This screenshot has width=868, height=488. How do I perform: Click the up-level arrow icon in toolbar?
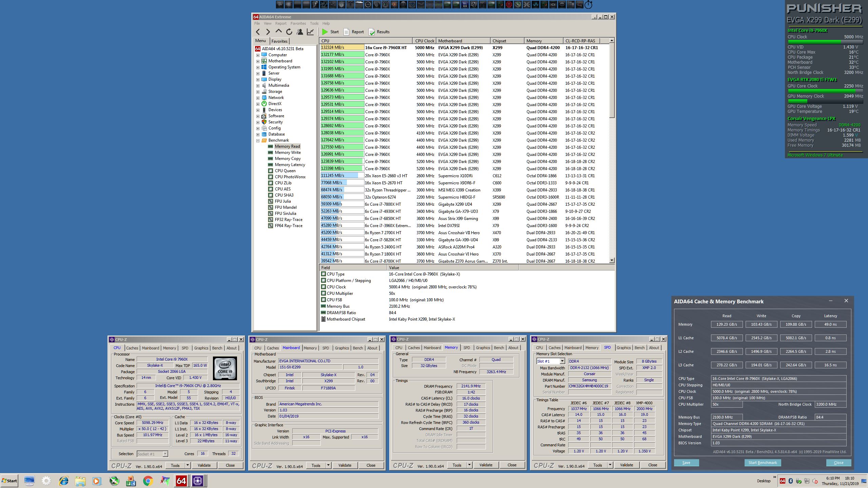click(278, 31)
